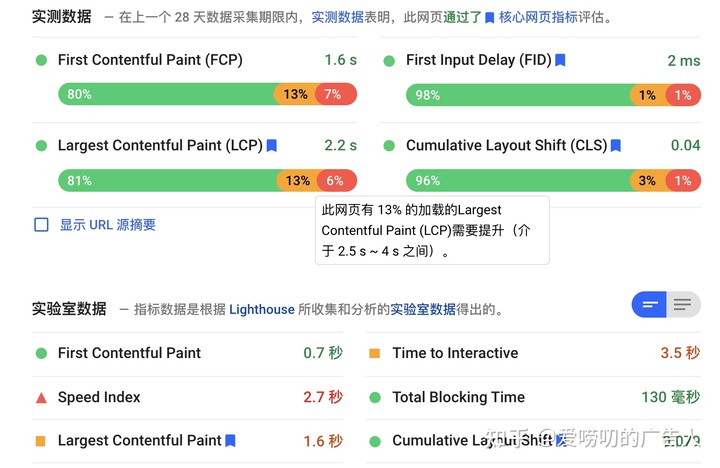
Task: Open the 实验室数据 link in description
Action: [x=422, y=309]
